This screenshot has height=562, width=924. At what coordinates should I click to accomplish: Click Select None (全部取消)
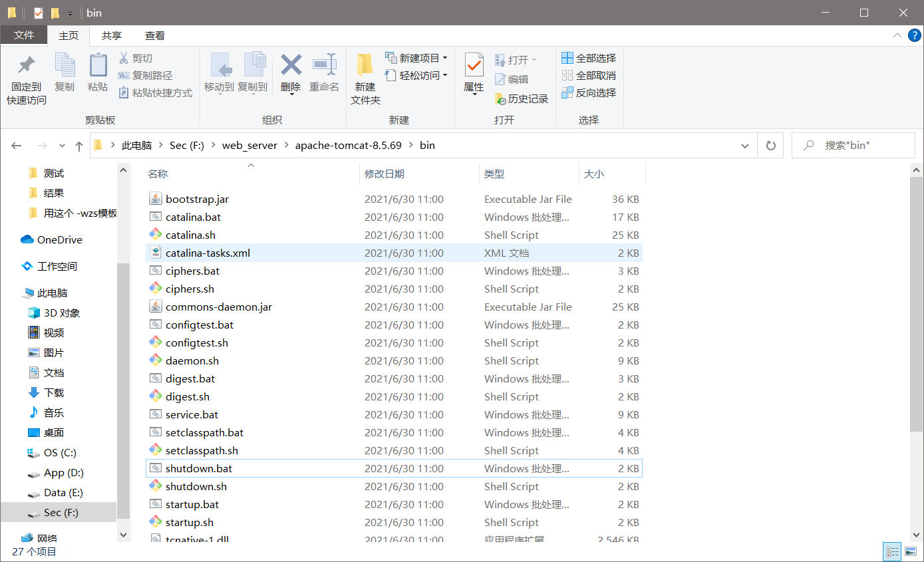coord(589,75)
